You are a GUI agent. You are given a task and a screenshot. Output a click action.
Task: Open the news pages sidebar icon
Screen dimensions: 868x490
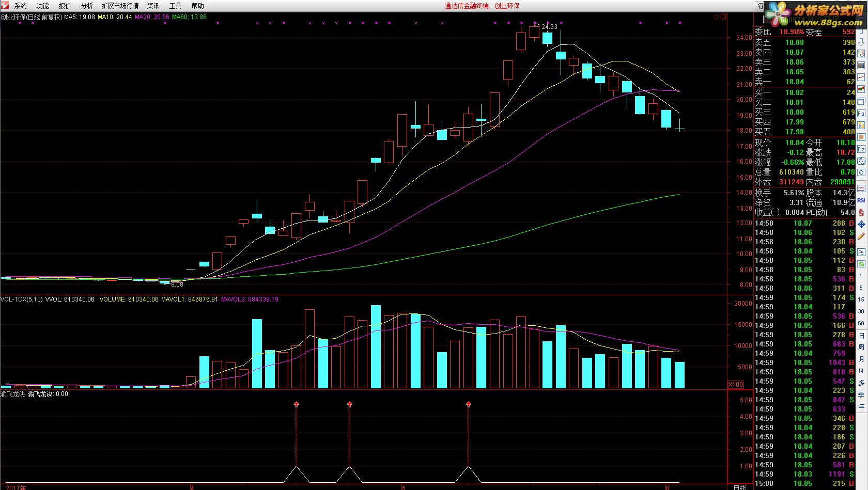point(861,101)
